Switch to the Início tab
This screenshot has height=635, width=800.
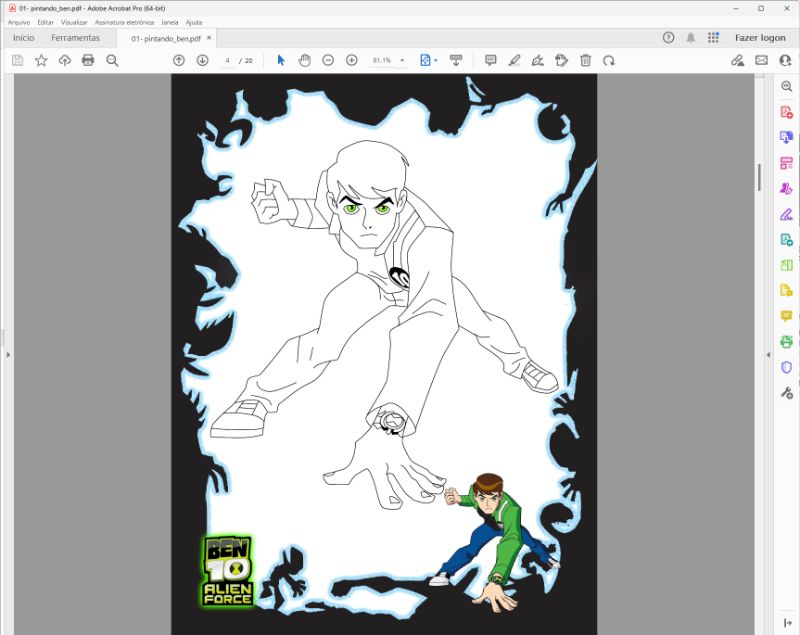[23, 38]
